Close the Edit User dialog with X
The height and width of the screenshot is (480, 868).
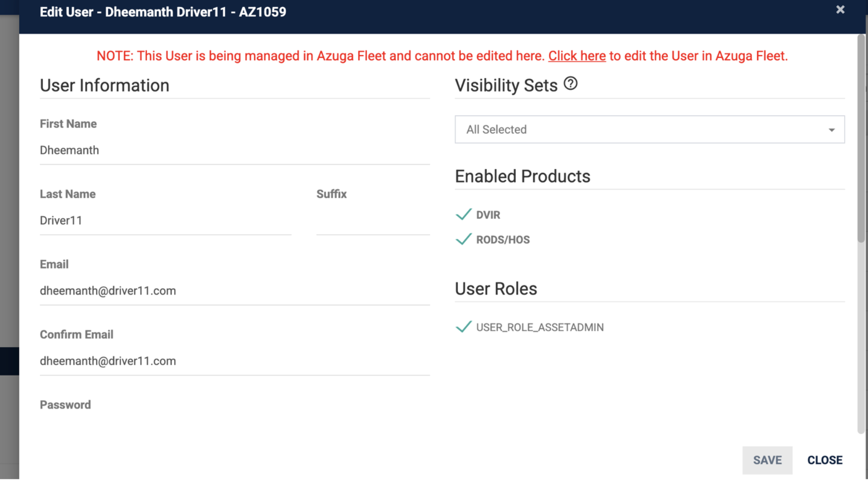pos(840,10)
